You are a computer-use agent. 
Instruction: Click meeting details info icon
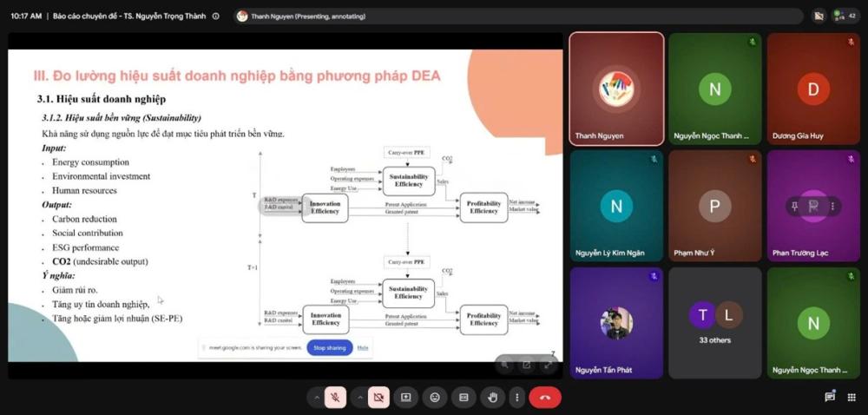(x=216, y=16)
